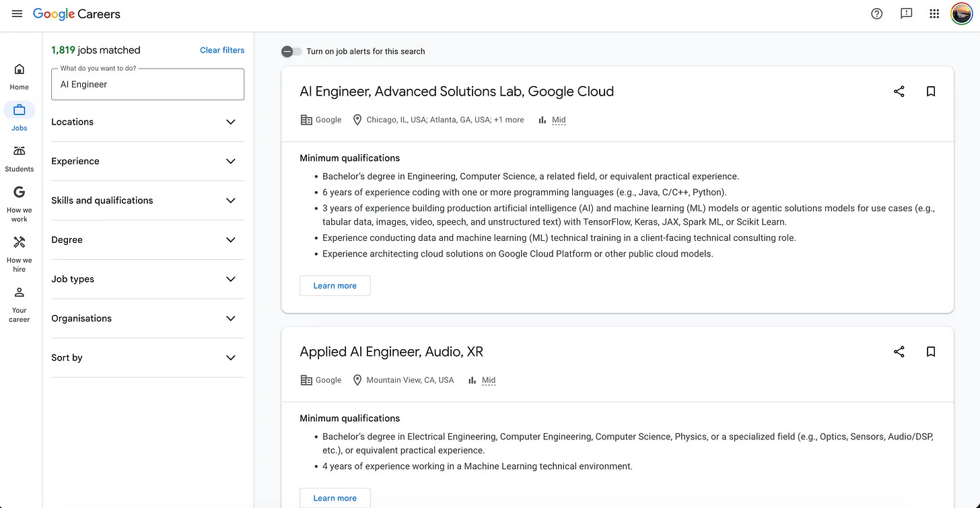Show +1 more locations for first job
This screenshot has width=980, height=508.
[509, 120]
